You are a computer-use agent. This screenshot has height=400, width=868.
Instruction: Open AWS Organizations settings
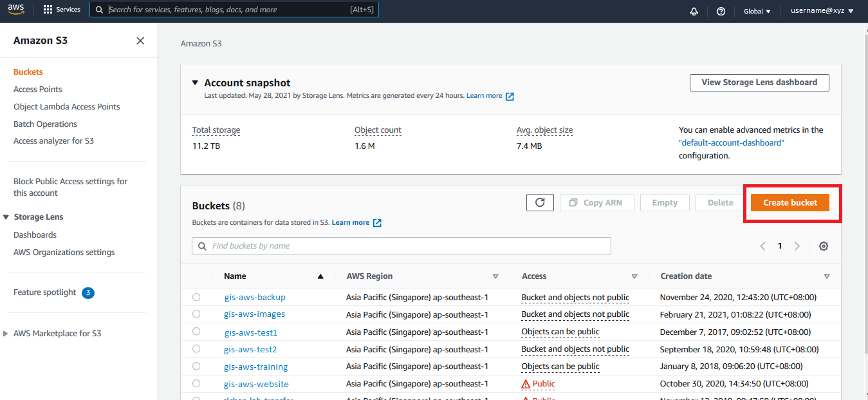64,252
